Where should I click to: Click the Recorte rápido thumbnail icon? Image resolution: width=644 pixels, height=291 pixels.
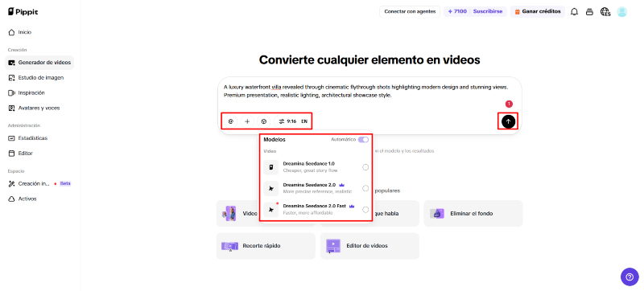[x=230, y=246]
